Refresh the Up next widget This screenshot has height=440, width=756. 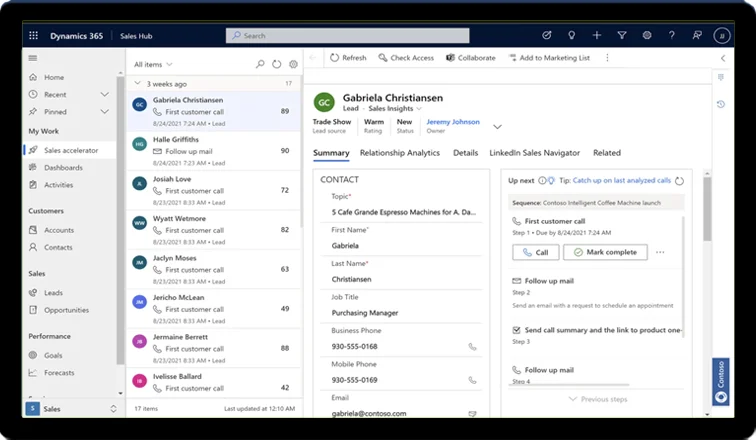coord(679,181)
